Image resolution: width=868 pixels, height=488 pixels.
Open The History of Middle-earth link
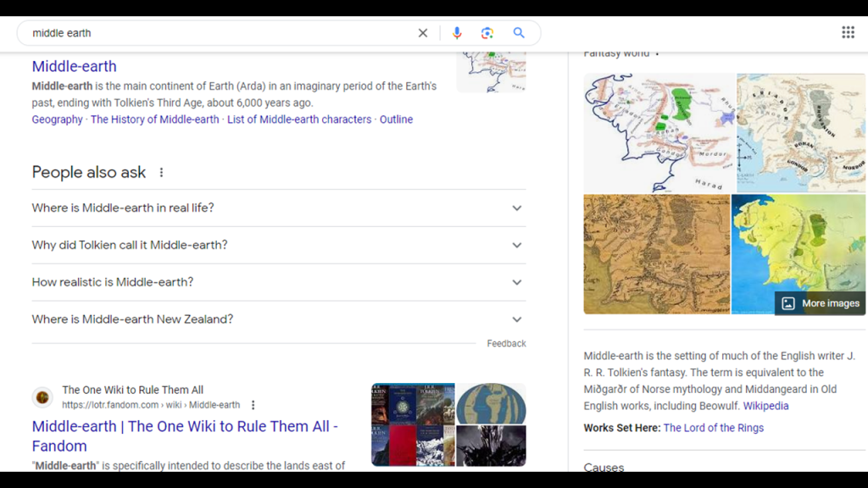(x=154, y=119)
